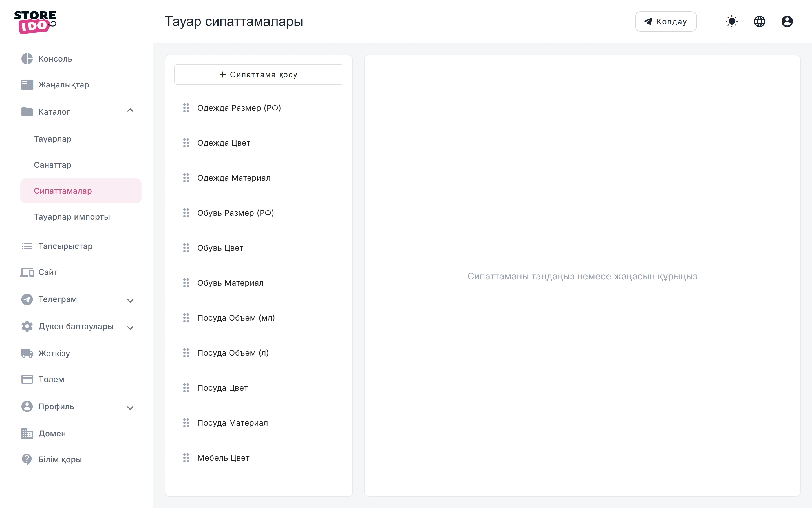The image size is (812, 508).
Task: Click the Жаңалықтар news icon
Action: tap(27, 85)
